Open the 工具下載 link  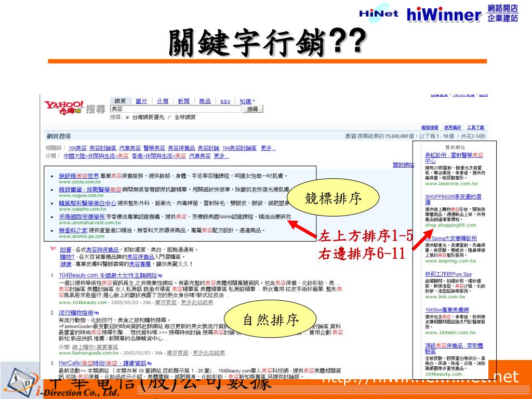476,128
